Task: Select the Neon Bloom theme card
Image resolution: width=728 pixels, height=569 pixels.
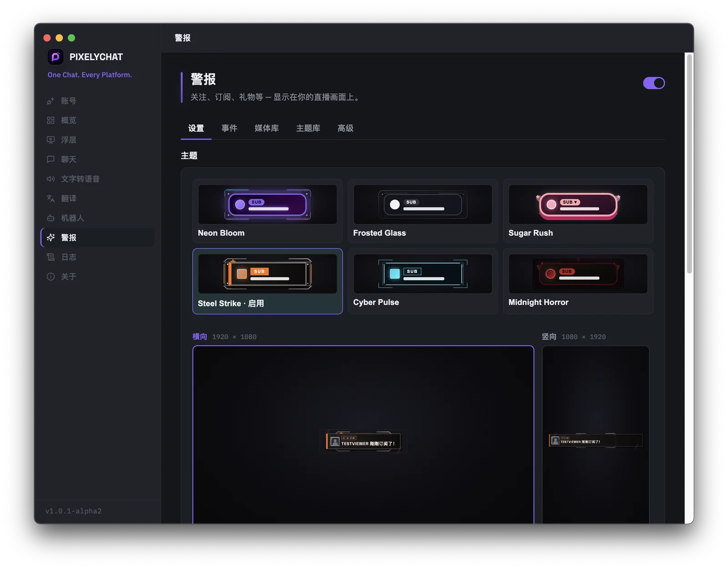Action: [268, 211]
